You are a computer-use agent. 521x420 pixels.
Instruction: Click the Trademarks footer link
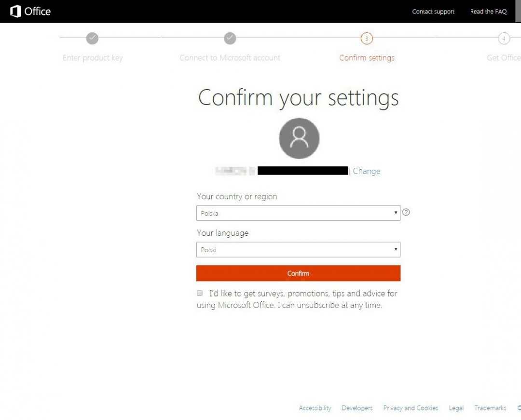click(490, 408)
